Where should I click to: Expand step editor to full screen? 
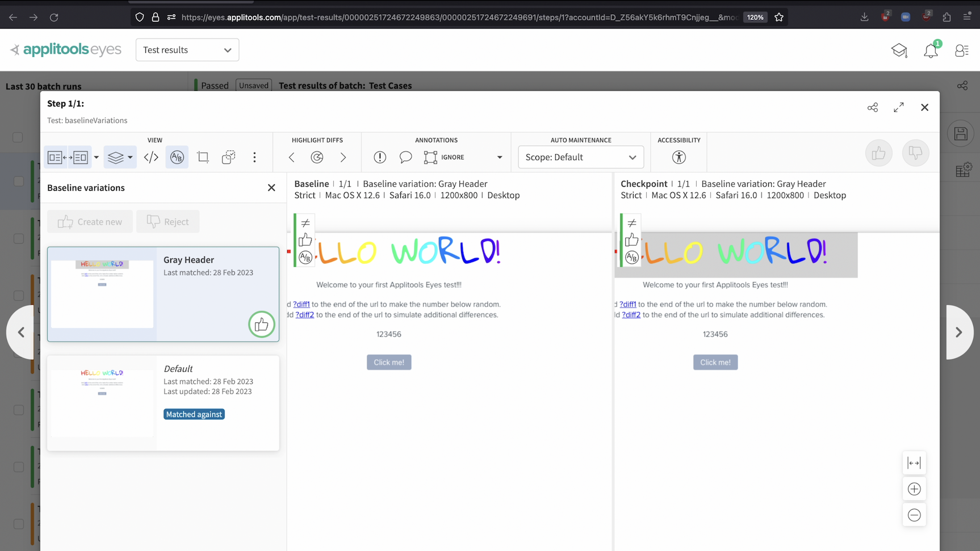click(899, 107)
